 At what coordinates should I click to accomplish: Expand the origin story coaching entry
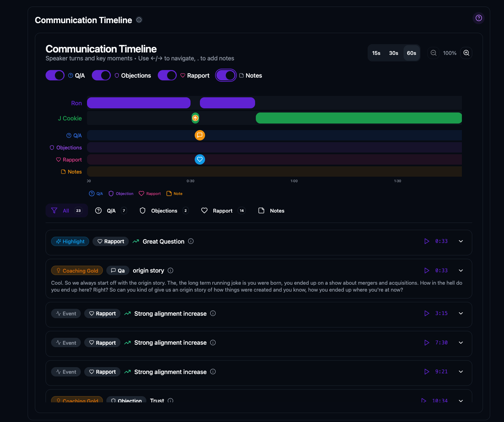coord(461,271)
